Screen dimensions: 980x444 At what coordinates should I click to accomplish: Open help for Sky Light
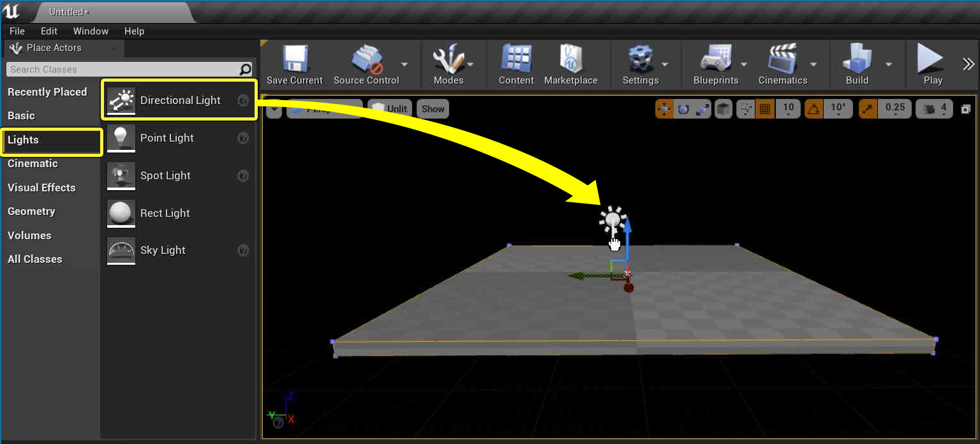coord(243,251)
